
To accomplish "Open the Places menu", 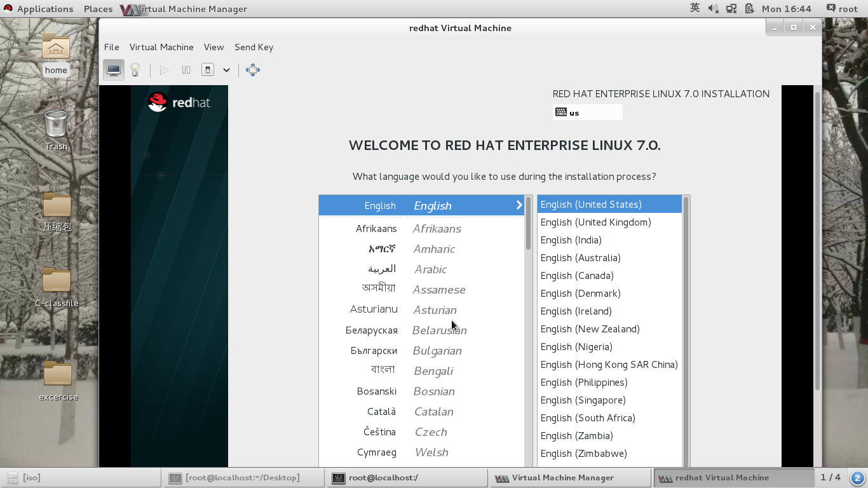I will (x=98, y=9).
